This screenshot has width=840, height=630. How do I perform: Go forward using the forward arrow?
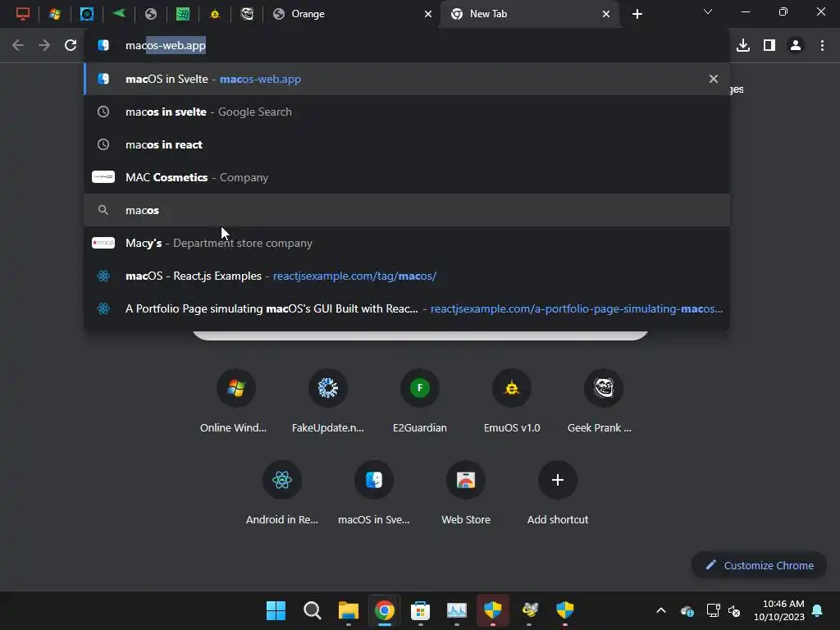coord(44,46)
